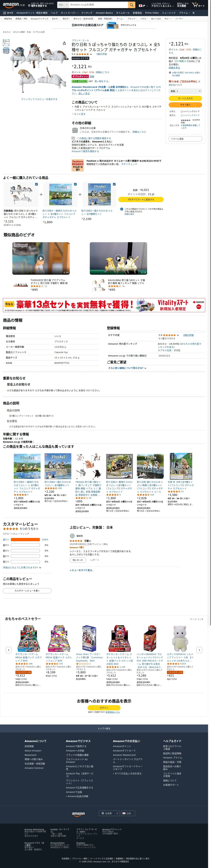This screenshot has width=211, height=868.
Task: Add all three items to cart
Action: click(141, 200)
